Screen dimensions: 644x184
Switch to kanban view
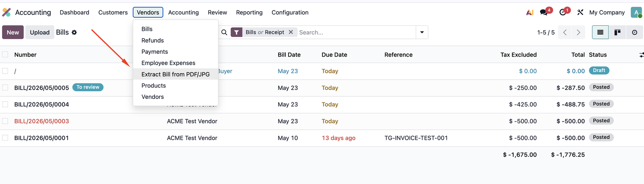[x=617, y=33]
